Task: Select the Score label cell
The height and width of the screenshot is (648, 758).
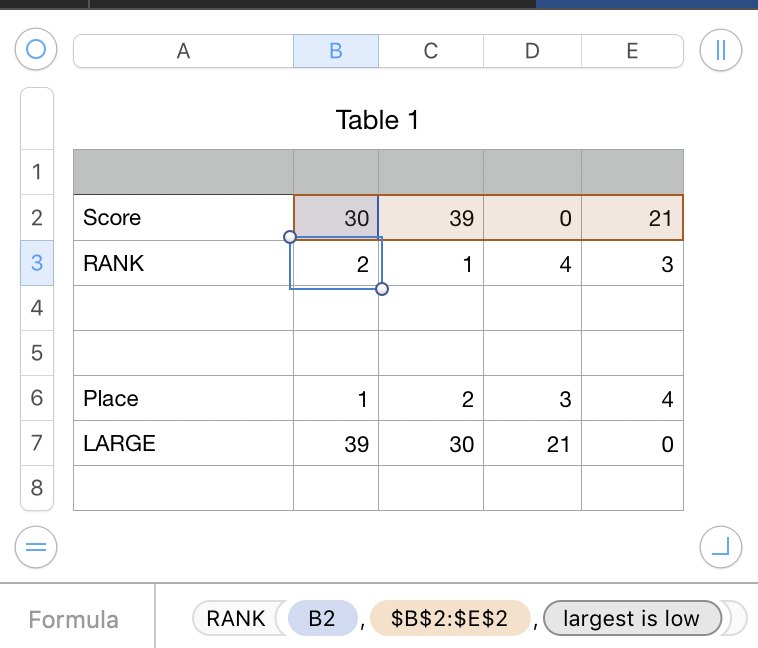Action: point(183,218)
